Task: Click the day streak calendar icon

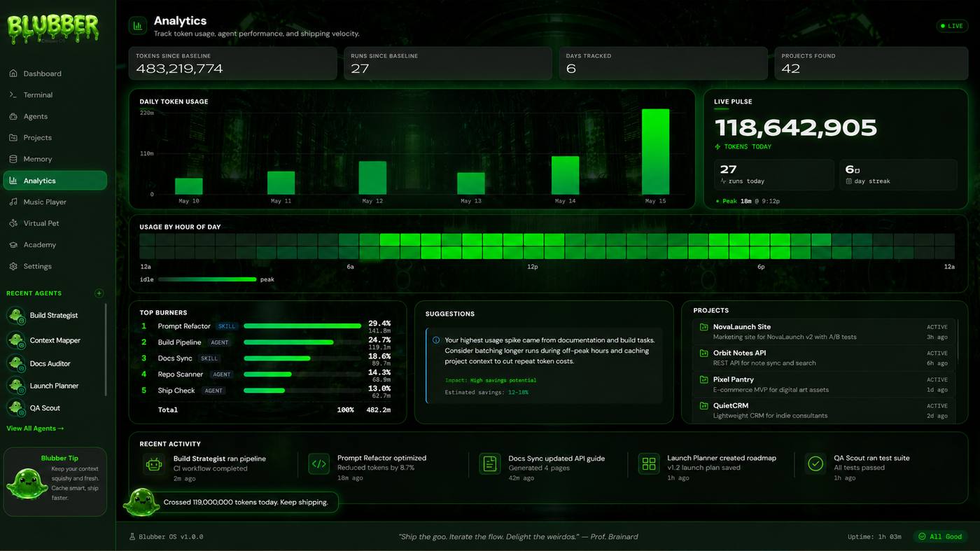Action: tap(848, 181)
